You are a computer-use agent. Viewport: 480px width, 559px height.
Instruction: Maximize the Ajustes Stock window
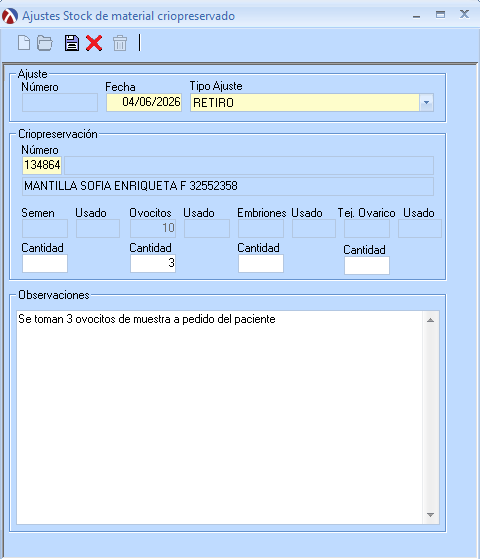point(440,15)
